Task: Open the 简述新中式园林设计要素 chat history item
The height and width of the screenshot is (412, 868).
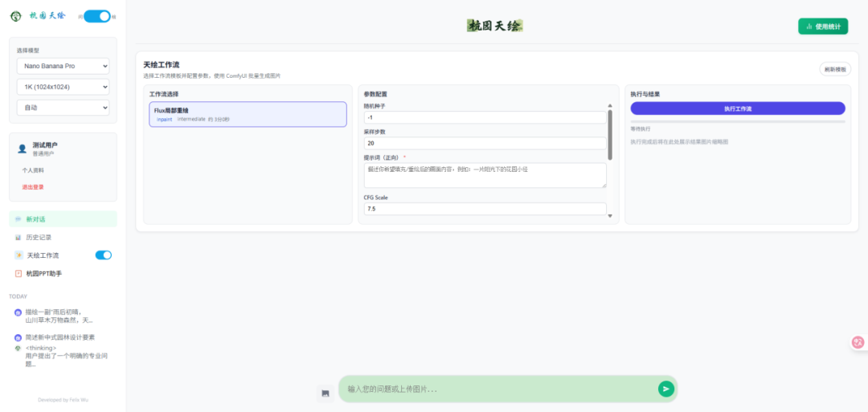Action: (59, 337)
